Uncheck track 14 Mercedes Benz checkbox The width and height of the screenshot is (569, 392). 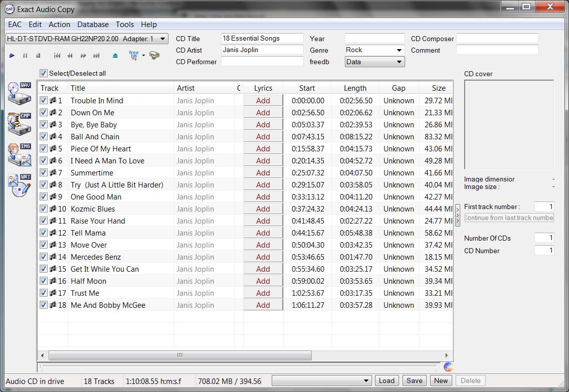point(44,257)
